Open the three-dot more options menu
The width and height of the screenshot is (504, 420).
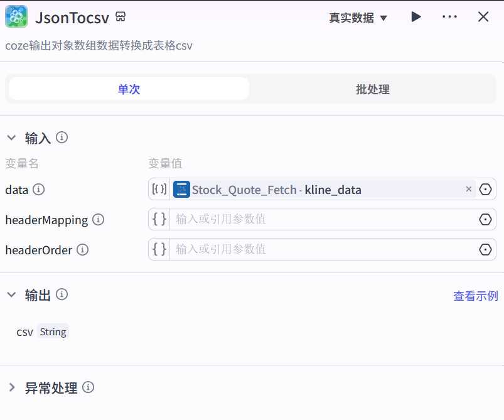(449, 17)
